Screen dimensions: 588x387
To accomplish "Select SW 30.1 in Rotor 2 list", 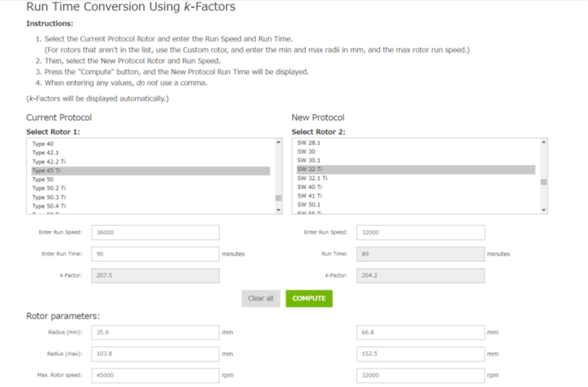I will pyautogui.click(x=416, y=160).
